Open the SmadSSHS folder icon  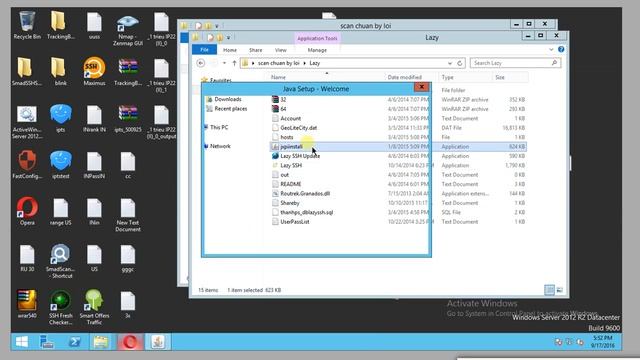pyautogui.click(x=27, y=72)
